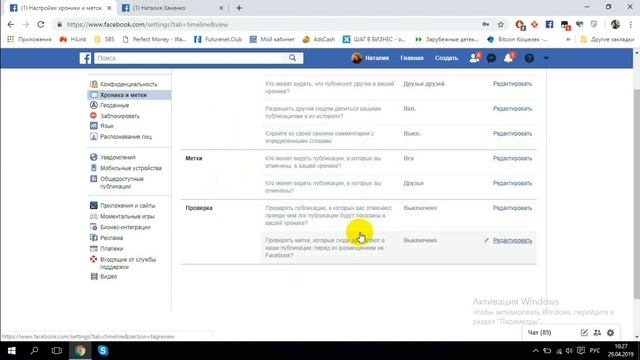640x360 pixels.
Task: Open Другие закладки folder
Action: click(607, 39)
